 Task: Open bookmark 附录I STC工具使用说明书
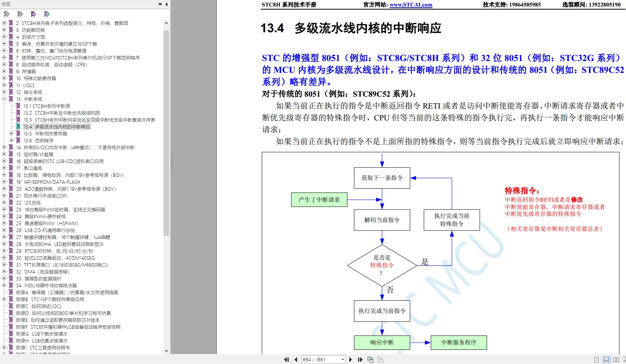[43, 348]
